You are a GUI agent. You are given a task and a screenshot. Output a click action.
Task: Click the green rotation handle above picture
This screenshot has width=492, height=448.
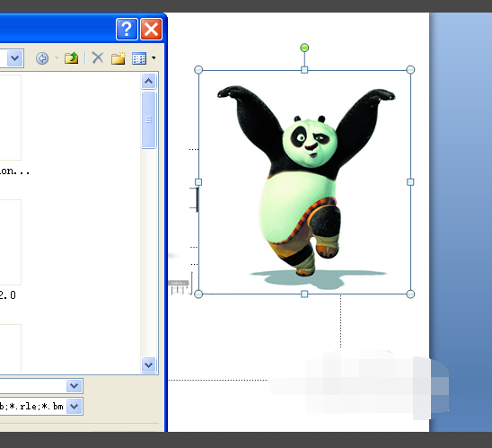pyautogui.click(x=304, y=48)
